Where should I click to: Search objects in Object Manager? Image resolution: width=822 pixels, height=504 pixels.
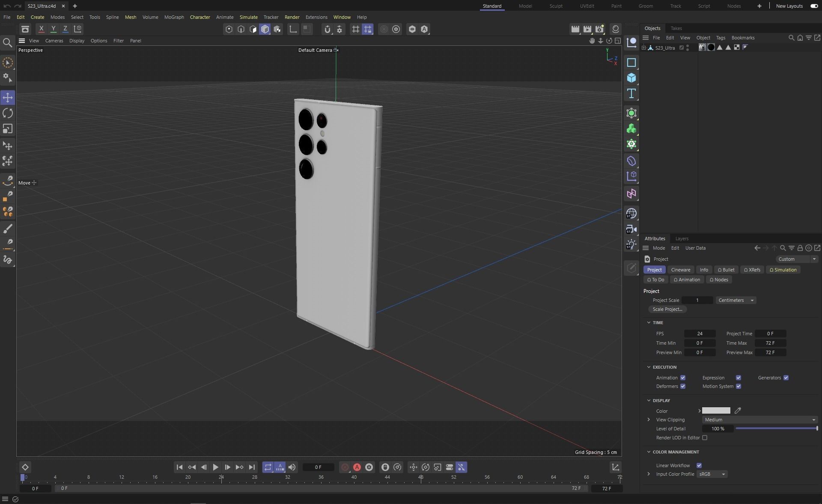tap(791, 38)
